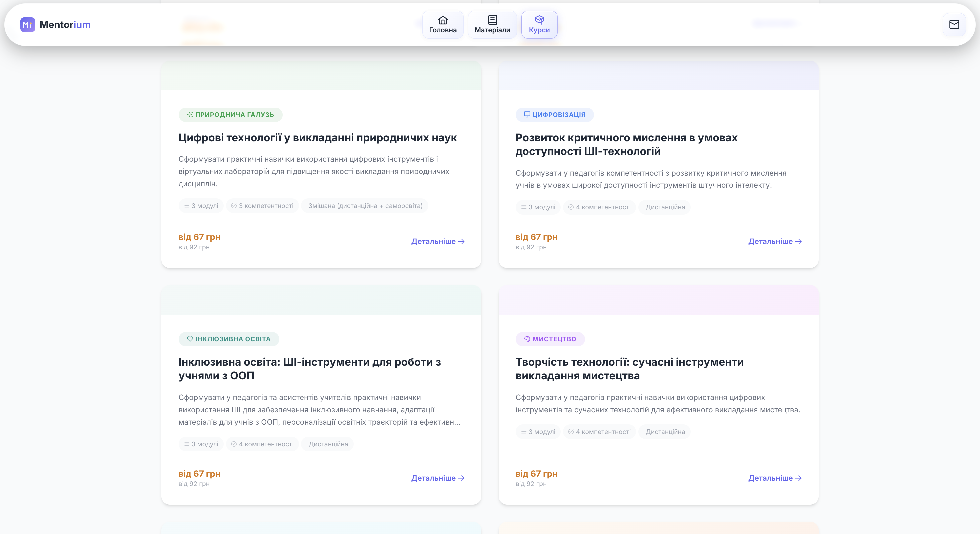Screen dimensions: 980x534
Task: Click title Розвиток критичного мислення course
Action: point(626,144)
